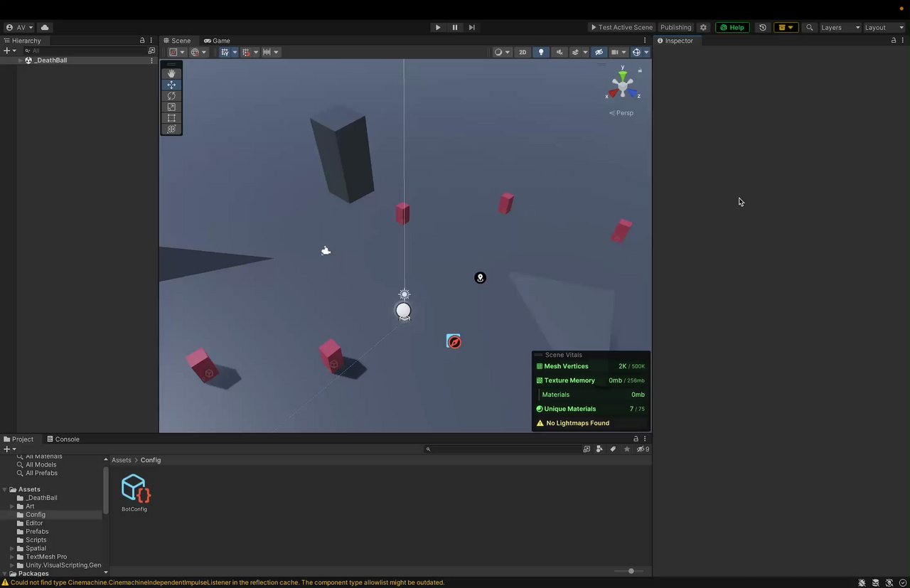
Task: Toggle scene audio mute
Action: (x=560, y=52)
